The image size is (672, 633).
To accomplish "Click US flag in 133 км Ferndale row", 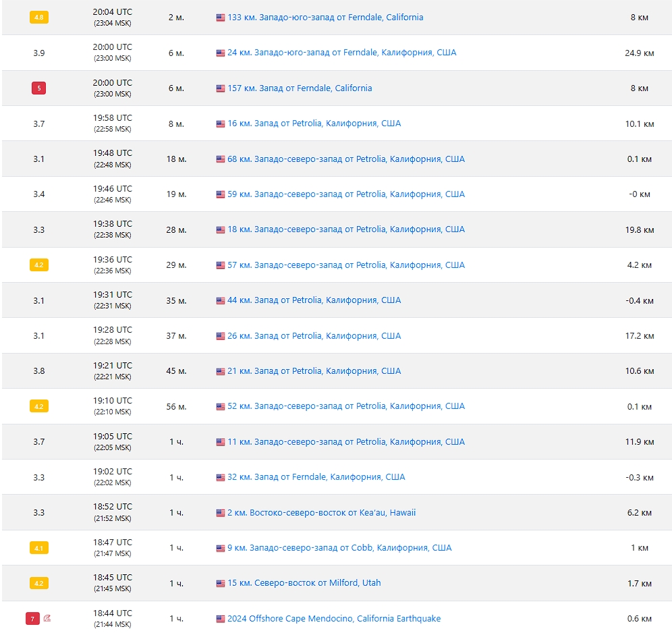I will [220, 18].
